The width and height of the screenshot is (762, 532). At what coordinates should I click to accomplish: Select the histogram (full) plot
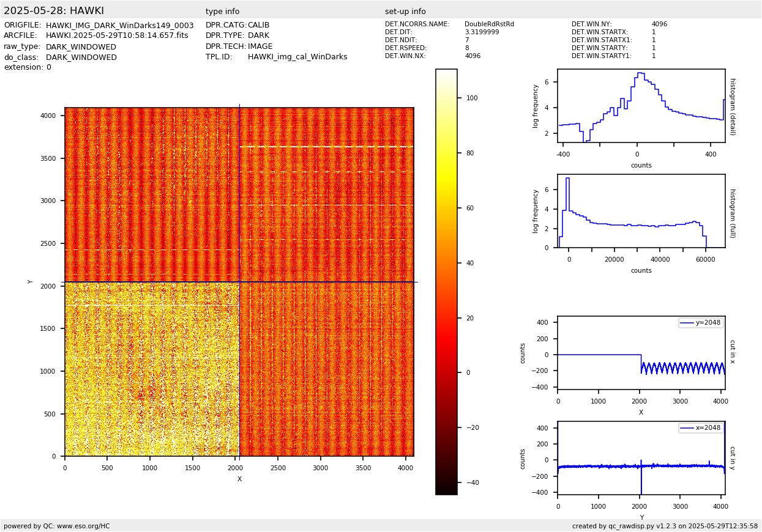pos(641,211)
